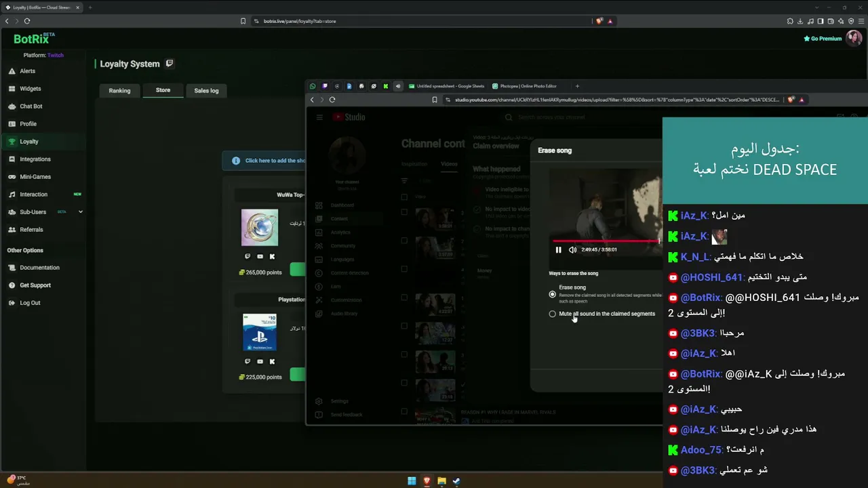This screenshot has height=488, width=868.
Task: Close the Loyalty BotRix browser tab
Action: [78, 7]
